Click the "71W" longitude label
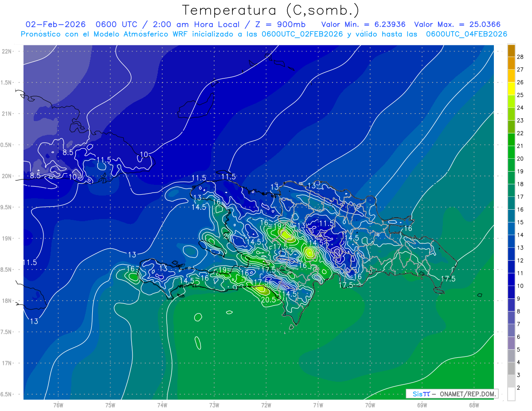The width and height of the screenshot is (532, 411). pos(318,405)
